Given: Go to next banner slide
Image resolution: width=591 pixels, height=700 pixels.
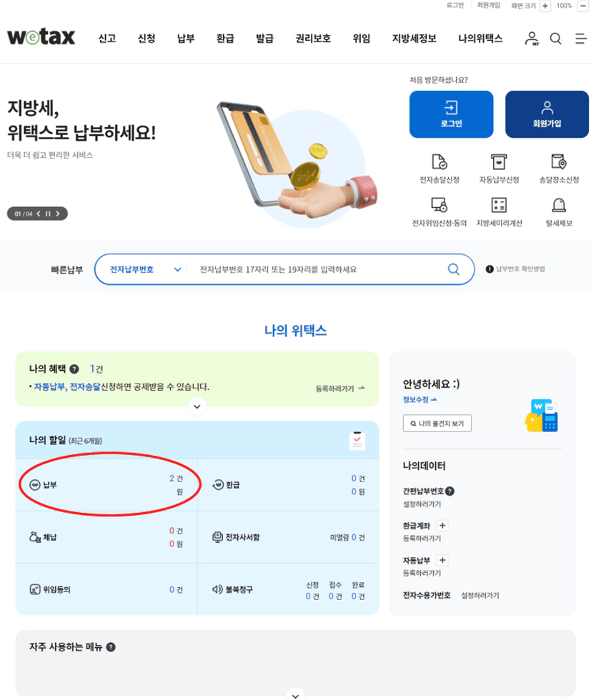Looking at the screenshot, I should coord(58,214).
